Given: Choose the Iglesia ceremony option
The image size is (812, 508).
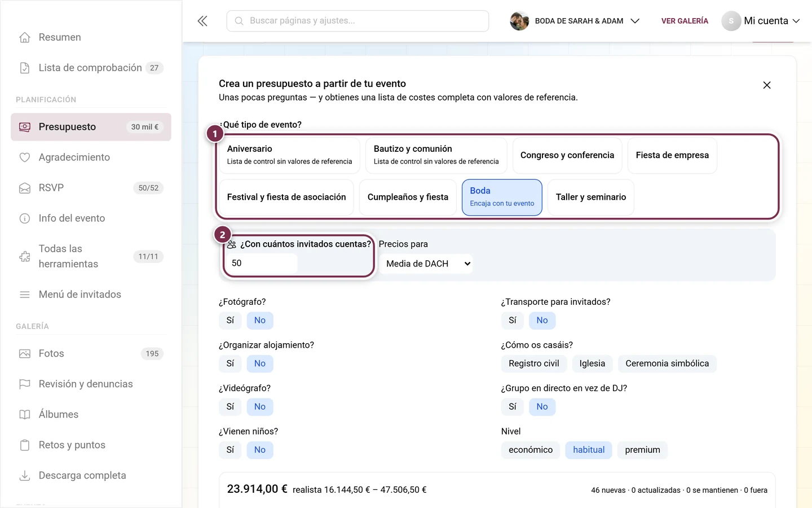Looking at the screenshot, I should coord(592,364).
